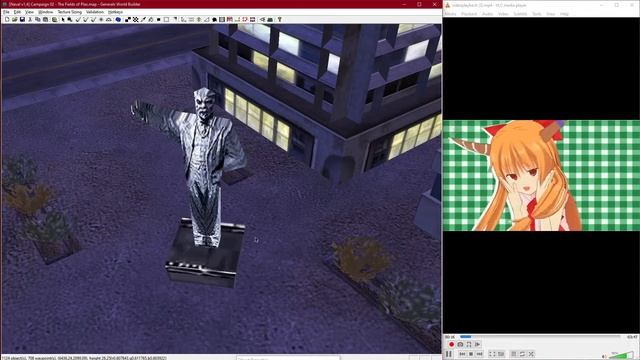Seek in the VLC playback progress bar
Viewport: 640px width, 360px height.
539,337
